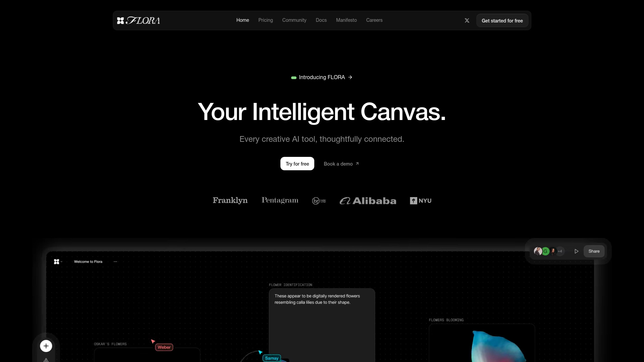Click the Welcome to Flora canvas title

tap(88, 261)
